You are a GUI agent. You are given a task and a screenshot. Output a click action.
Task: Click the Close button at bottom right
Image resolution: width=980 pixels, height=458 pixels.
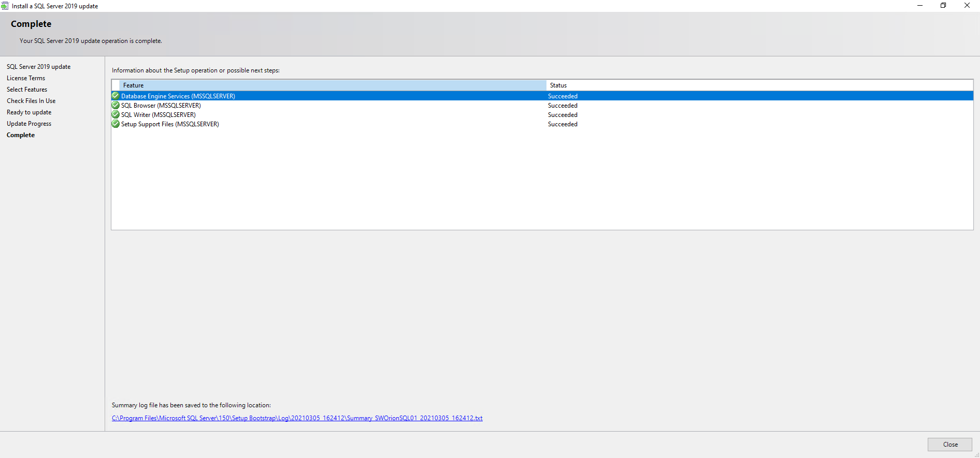point(950,444)
